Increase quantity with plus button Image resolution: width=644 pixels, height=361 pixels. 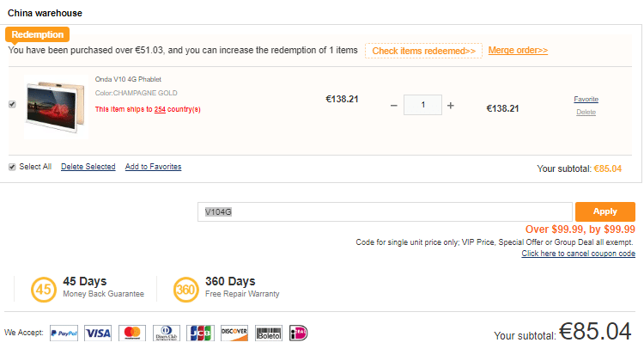point(451,106)
